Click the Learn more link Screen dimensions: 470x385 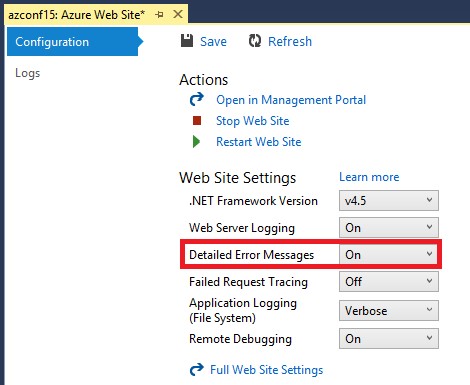[369, 177]
